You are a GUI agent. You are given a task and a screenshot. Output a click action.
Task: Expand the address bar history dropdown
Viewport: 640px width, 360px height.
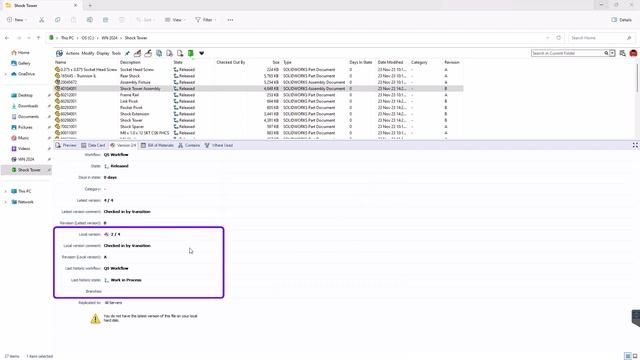tap(548, 38)
